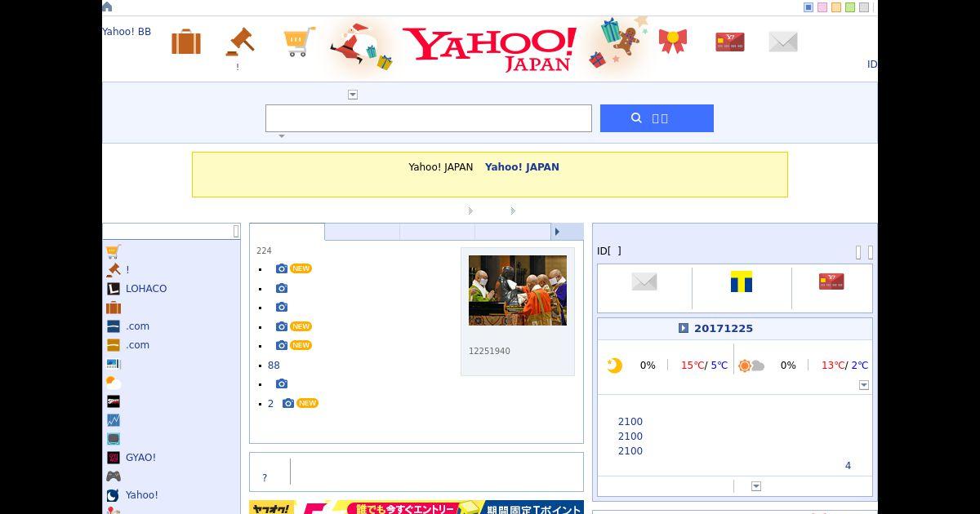This screenshot has height=514, width=980.
Task: Click the number 4 link in schedule panel
Action: click(x=848, y=466)
